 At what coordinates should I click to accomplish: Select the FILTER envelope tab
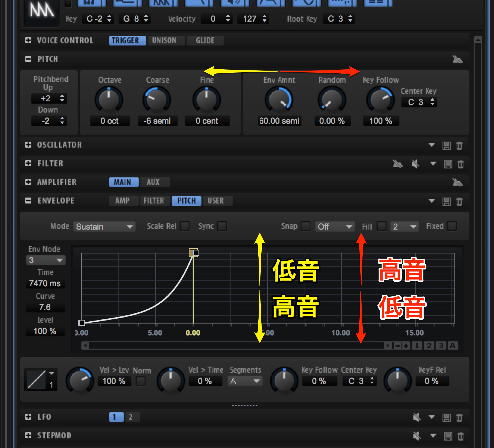[x=155, y=201]
